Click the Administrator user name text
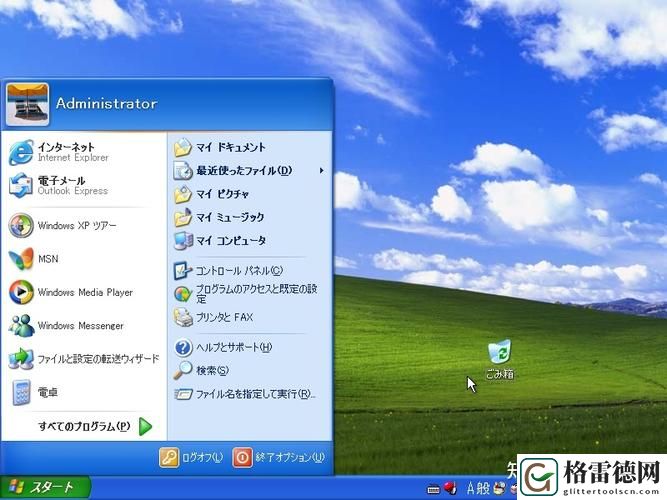The image size is (667, 500). click(106, 103)
